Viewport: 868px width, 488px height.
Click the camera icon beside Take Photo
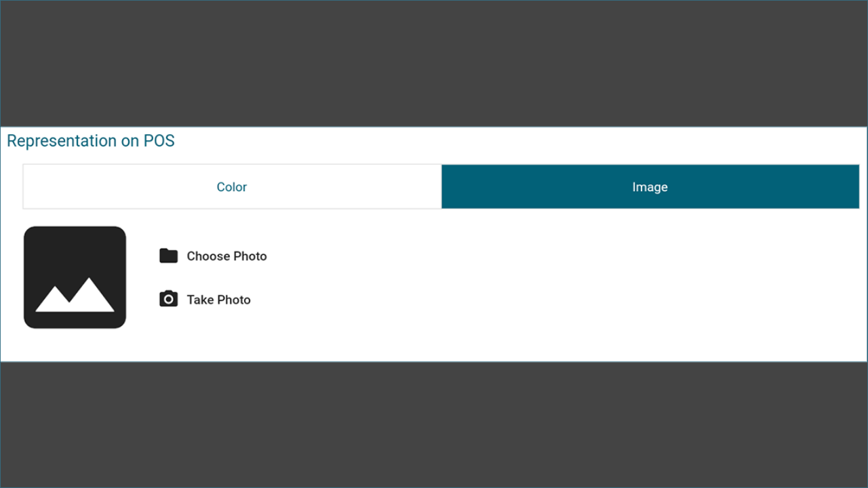[168, 299]
